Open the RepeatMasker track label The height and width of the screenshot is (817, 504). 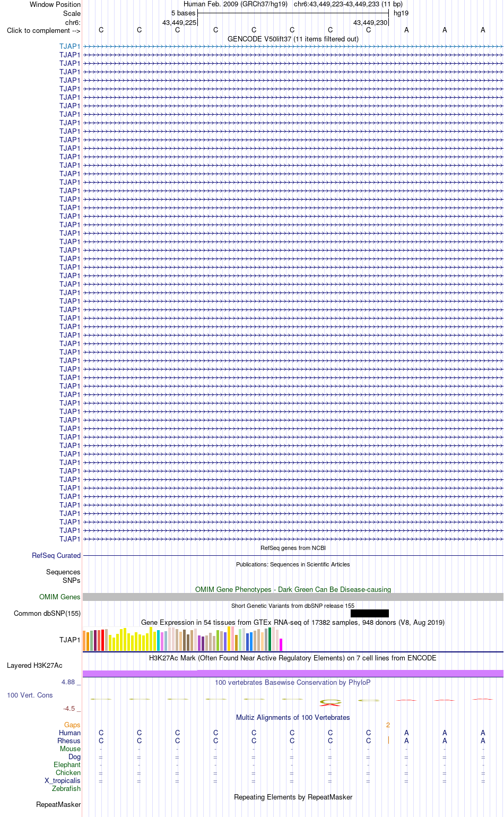coord(58,804)
